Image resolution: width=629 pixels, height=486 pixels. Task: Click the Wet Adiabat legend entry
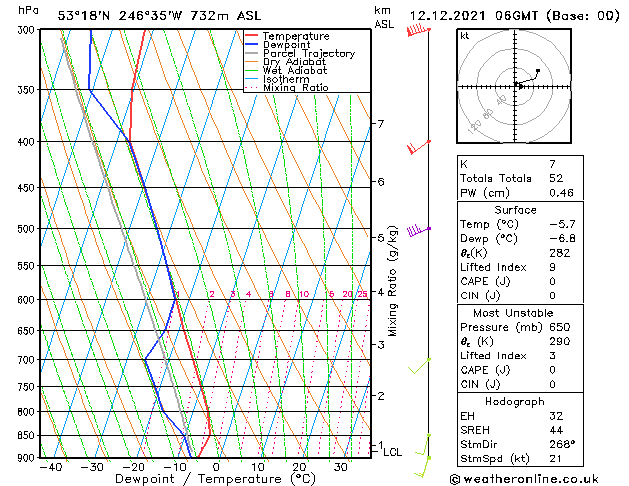point(286,70)
